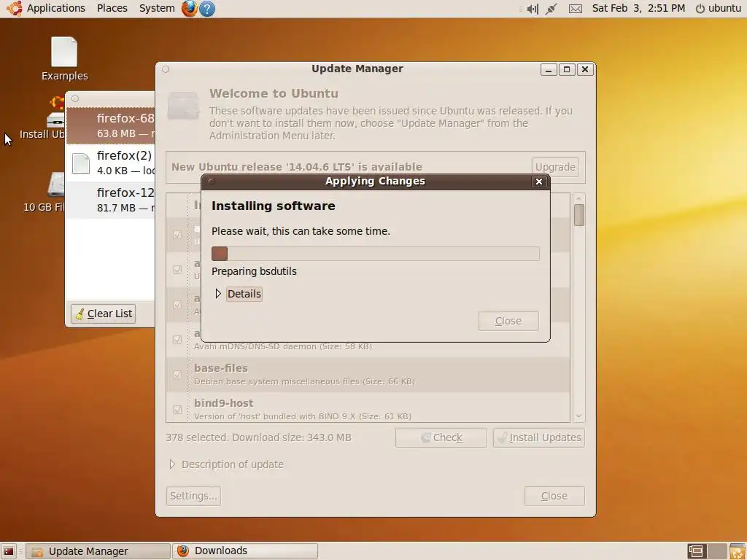Image resolution: width=747 pixels, height=560 pixels.
Task: Open Settings... in Update Manager
Action: pos(193,496)
